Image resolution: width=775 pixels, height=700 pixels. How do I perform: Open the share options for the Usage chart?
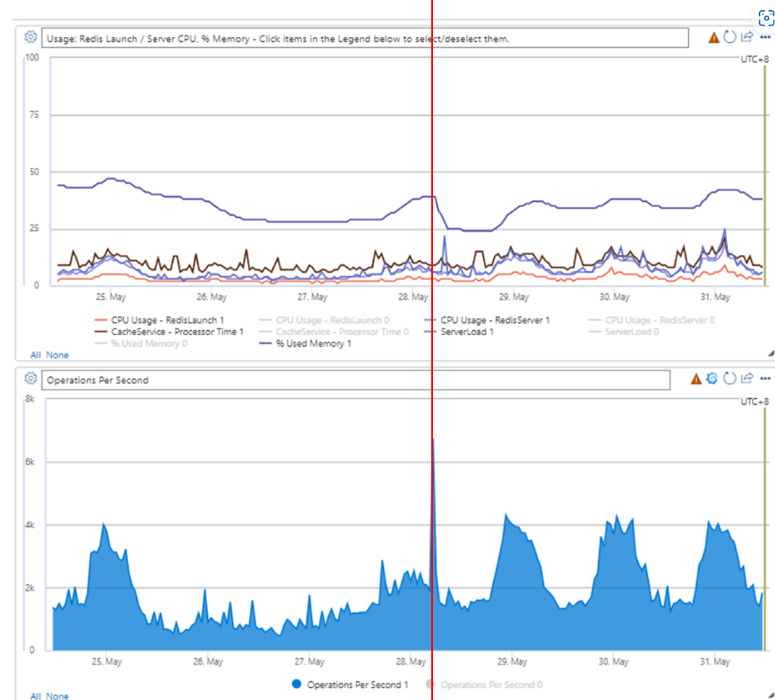pyautogui.click(x=747, y=37)
